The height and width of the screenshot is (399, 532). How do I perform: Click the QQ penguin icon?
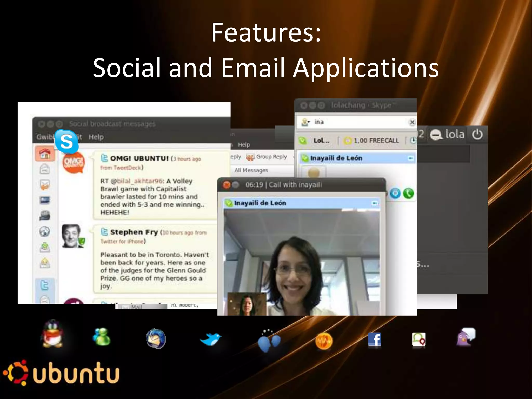[x=52, y=334]
